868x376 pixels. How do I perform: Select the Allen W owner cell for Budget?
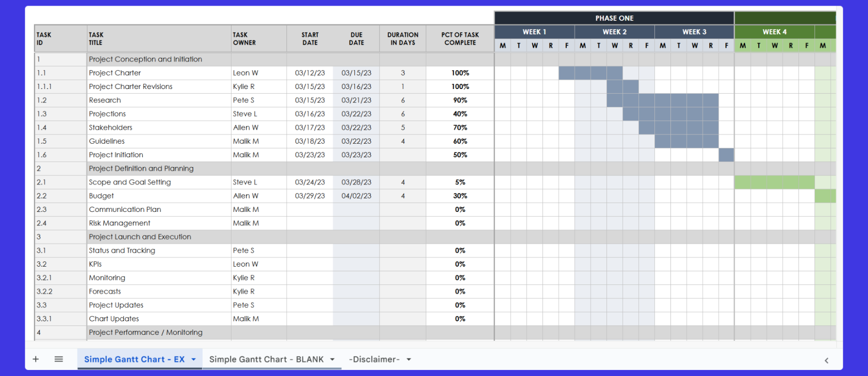click(259, 196)
